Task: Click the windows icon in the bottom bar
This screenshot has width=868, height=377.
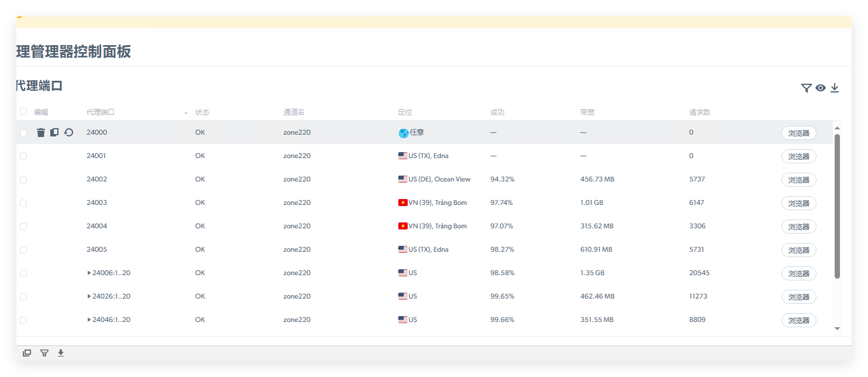Action: point(27,353)
